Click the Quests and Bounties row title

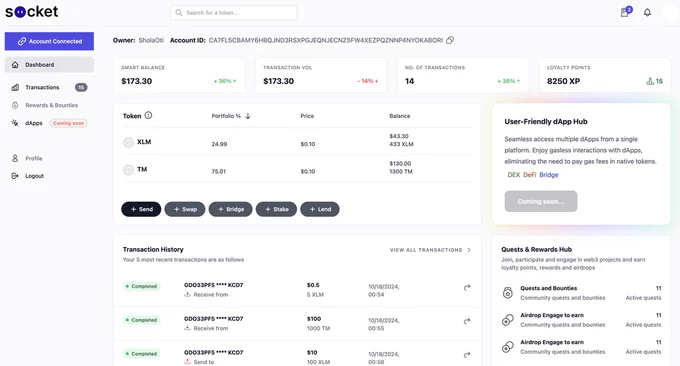pos(549,288)
